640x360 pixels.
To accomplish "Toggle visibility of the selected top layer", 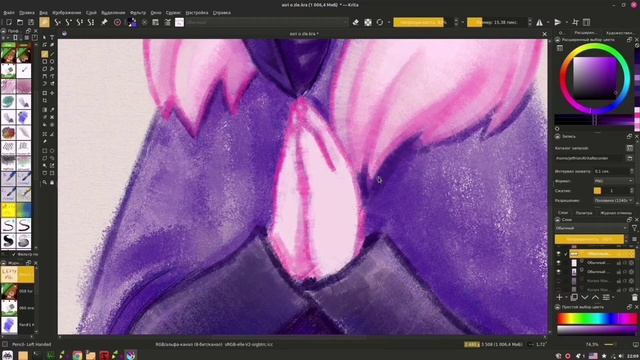I will coord(558,254).
